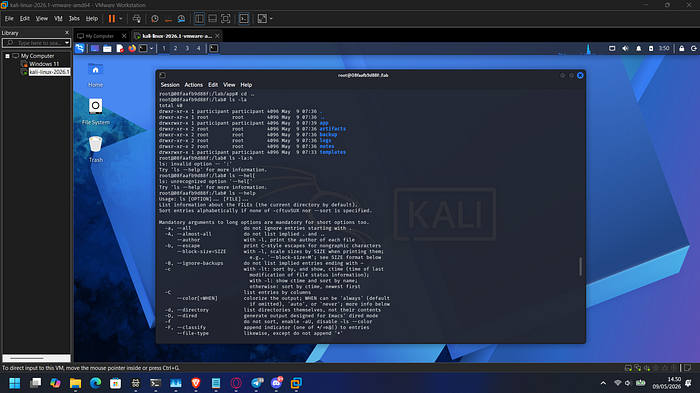Image resolution: width=700 pixels, height=393 pixels.
Task: Open the power options dropdown next to pause
Action: (121, 19)
